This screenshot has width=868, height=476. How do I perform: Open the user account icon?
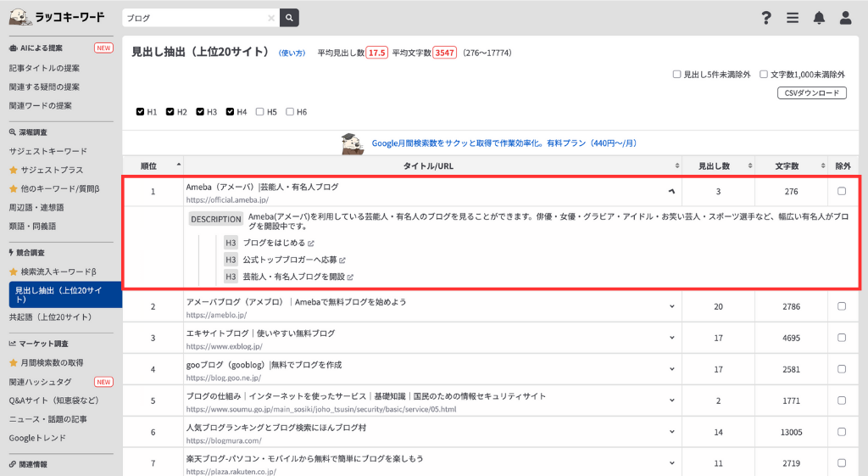[x=845, y=18]
